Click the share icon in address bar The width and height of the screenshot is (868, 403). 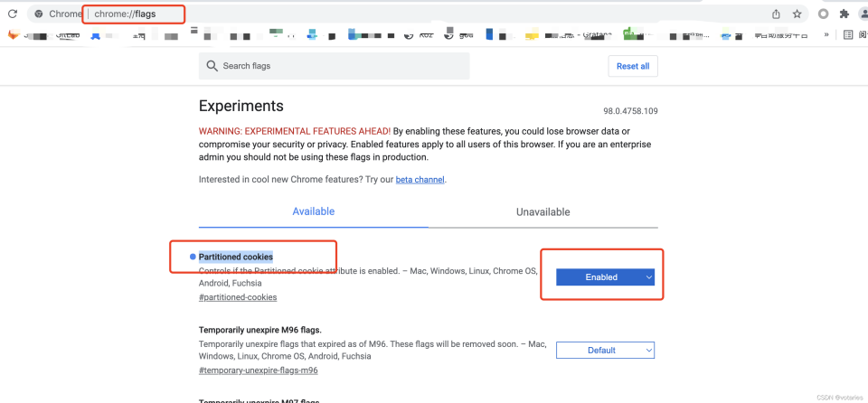click(x=776, y=14)
